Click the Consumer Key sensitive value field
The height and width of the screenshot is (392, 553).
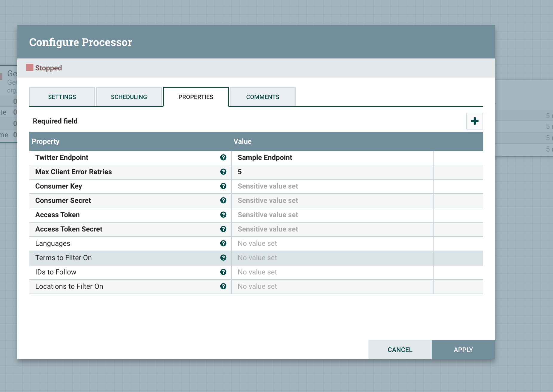click(x=331, y=186)
